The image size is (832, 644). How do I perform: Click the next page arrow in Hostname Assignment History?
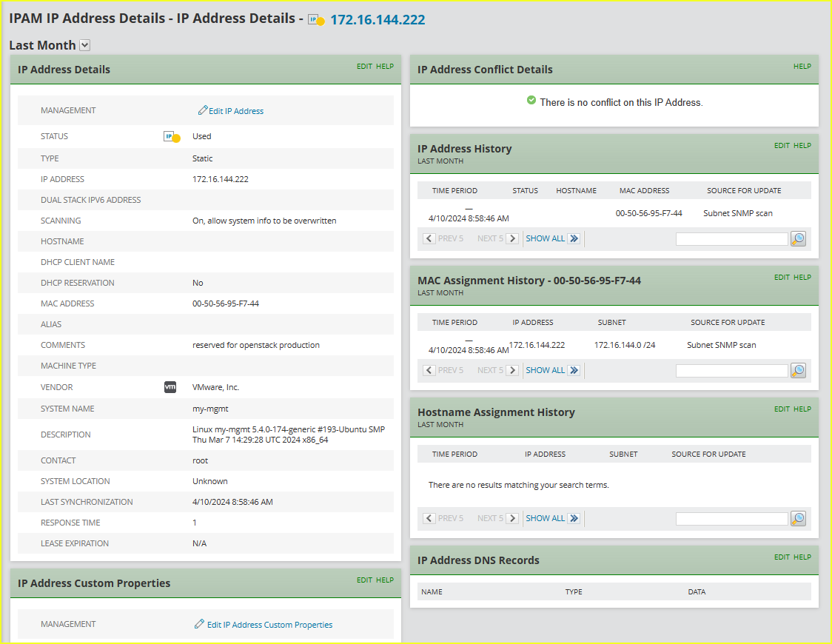point(512,518)
